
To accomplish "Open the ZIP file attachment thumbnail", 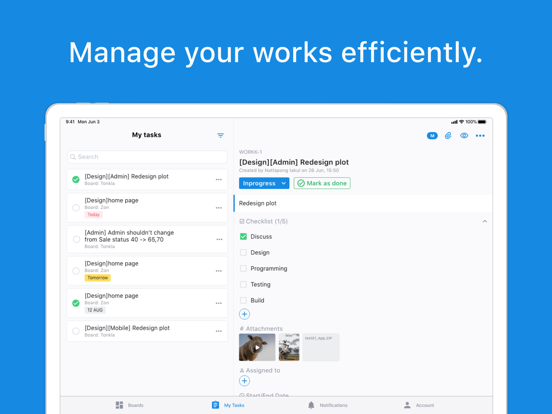I will (x=321, y=347).
